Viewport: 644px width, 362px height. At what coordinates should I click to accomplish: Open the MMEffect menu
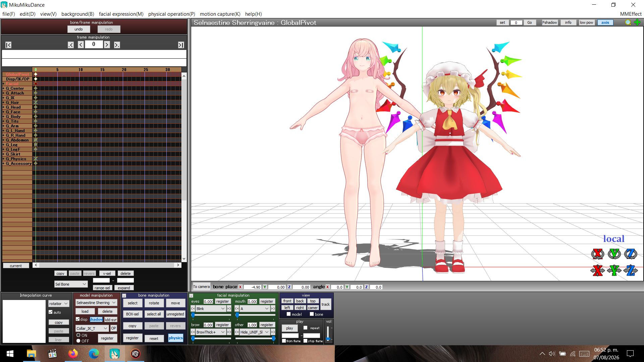coord(631,14)
